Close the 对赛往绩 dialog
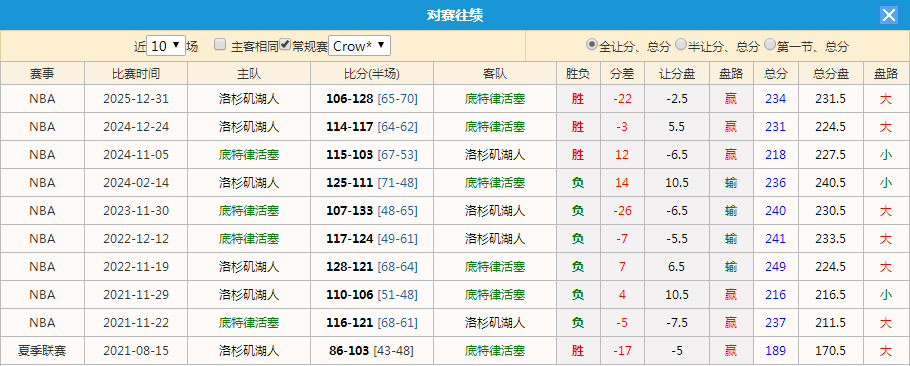Image resolution: width=910 pixels, height=366 pixels. coord(889,15)
